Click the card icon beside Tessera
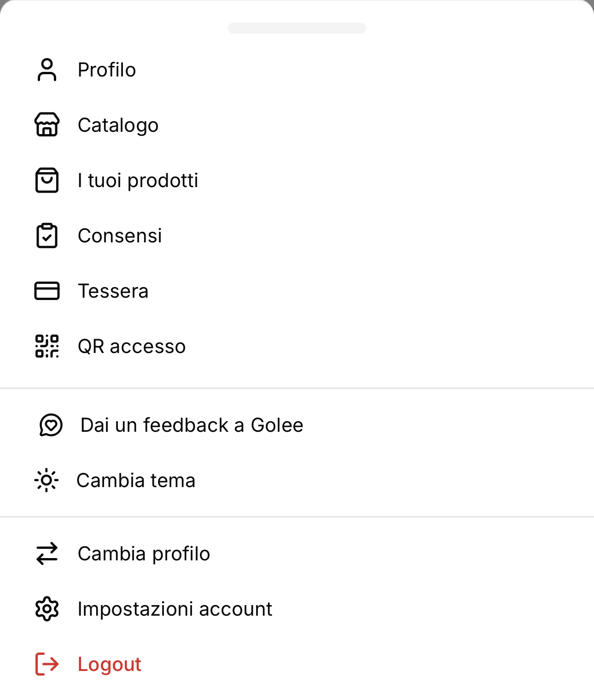 (47, 291)
